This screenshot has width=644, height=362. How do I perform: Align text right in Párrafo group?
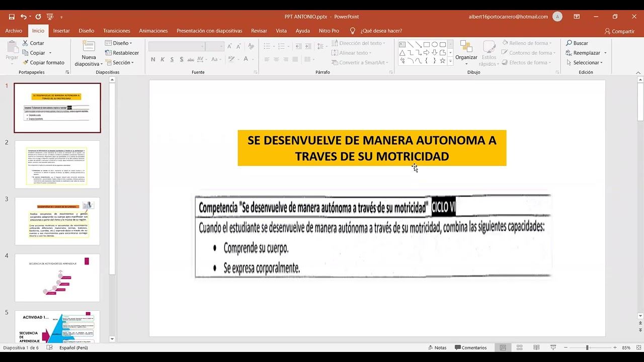286,59
